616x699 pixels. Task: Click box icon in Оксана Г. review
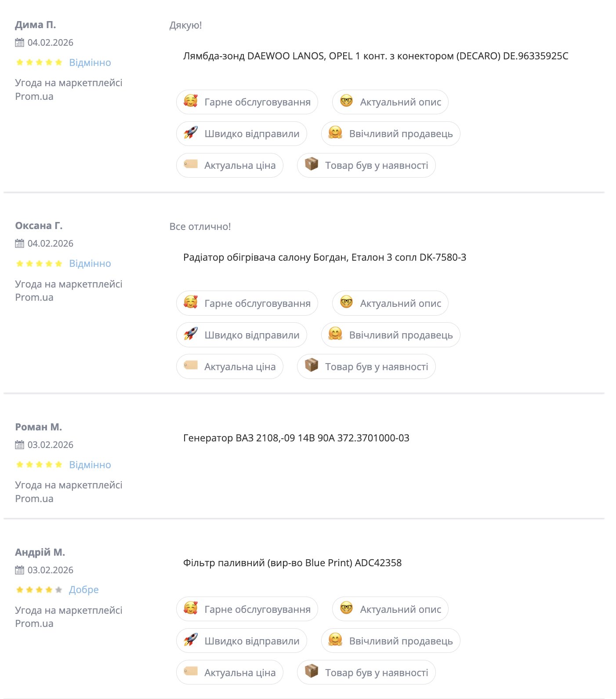coord(312,366)
